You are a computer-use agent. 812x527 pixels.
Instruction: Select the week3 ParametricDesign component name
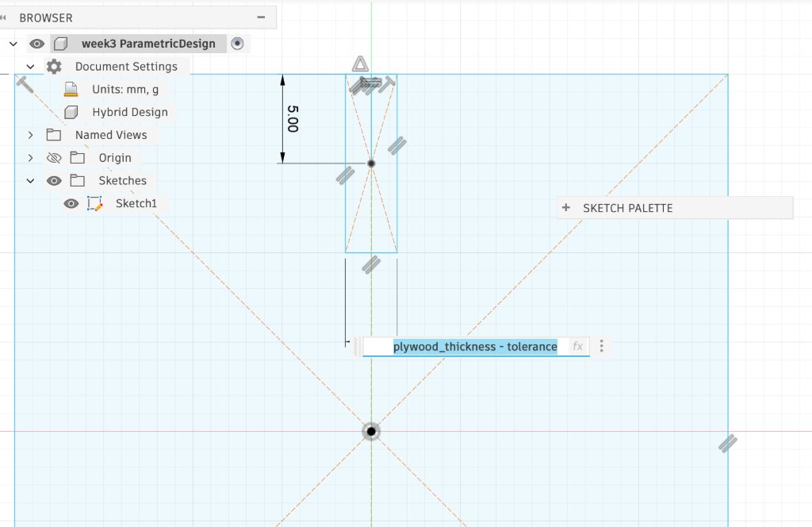148,44
